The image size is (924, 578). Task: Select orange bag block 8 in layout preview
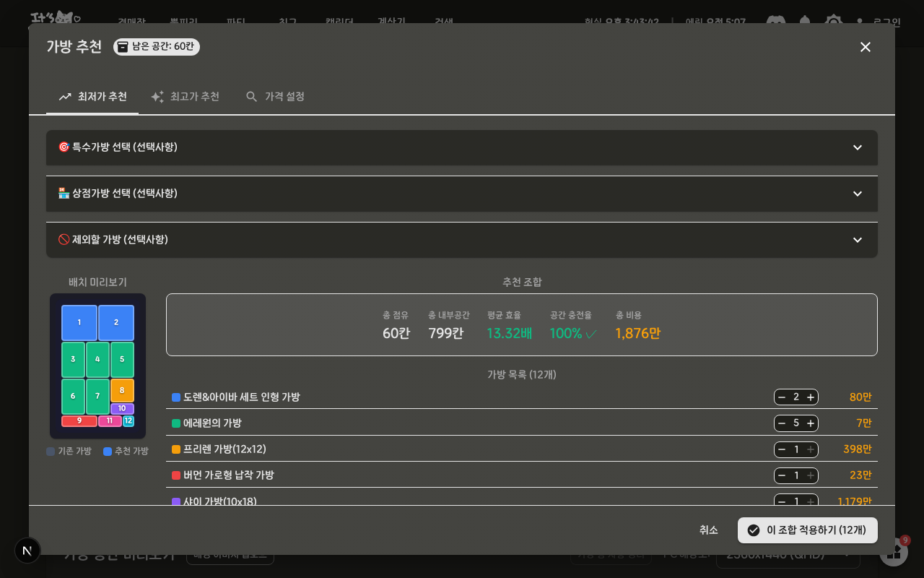click(122, 391)
